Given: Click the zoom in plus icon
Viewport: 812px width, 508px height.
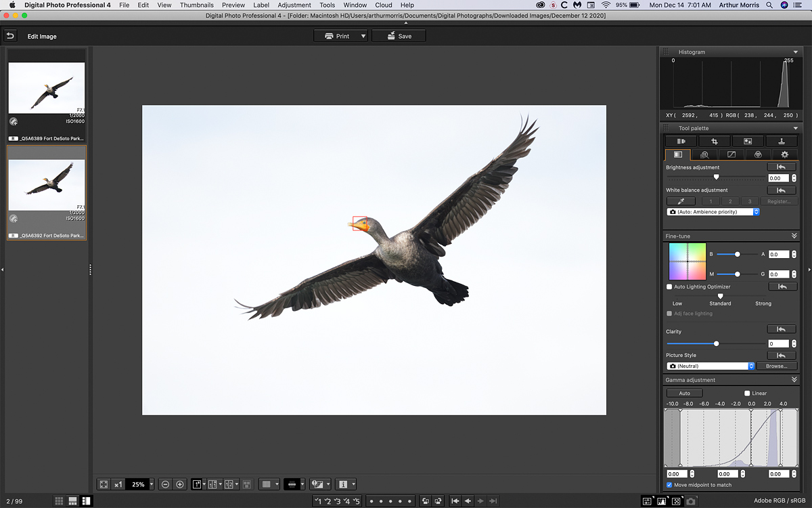Looking at the screenshot, I should [x=180, y=484].
